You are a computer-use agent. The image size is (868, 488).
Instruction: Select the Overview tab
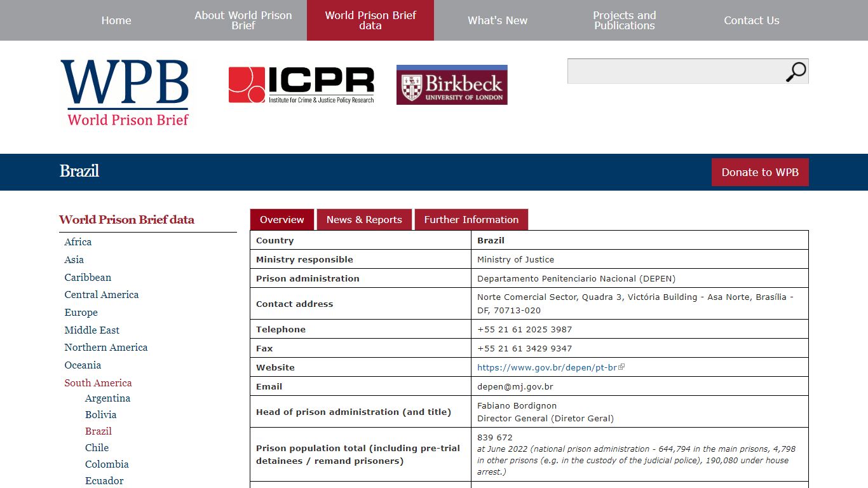(281, 219)
